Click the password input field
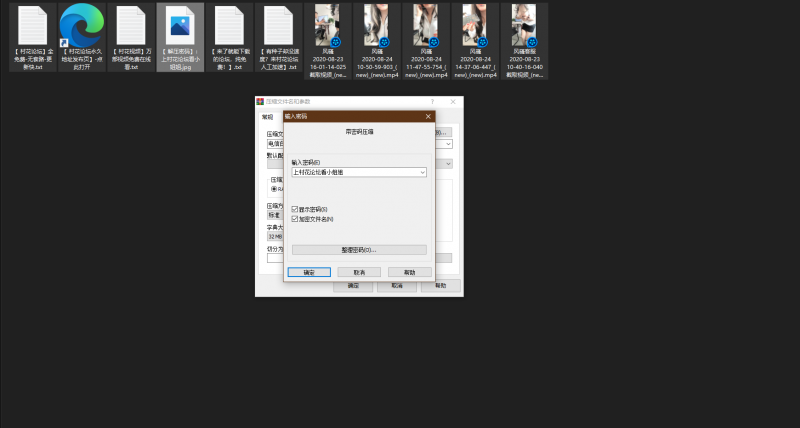 pyautogui.click(x=354, y=172)
